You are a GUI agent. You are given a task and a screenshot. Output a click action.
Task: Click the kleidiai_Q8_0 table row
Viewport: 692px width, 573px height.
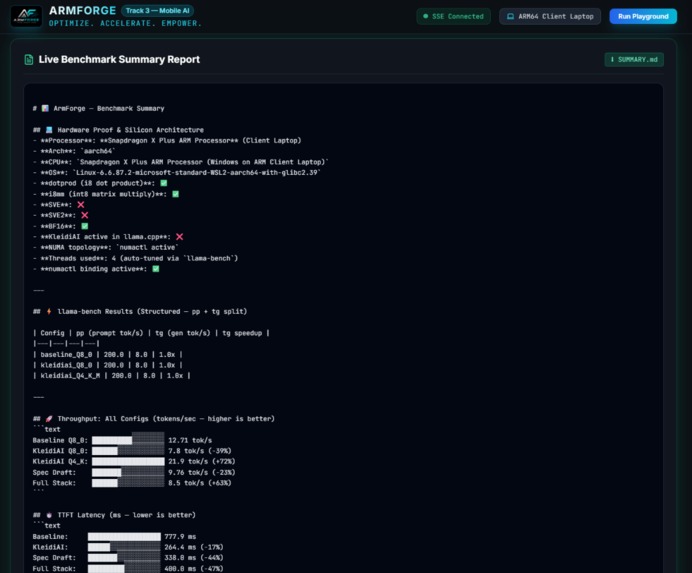pos(108,365)
